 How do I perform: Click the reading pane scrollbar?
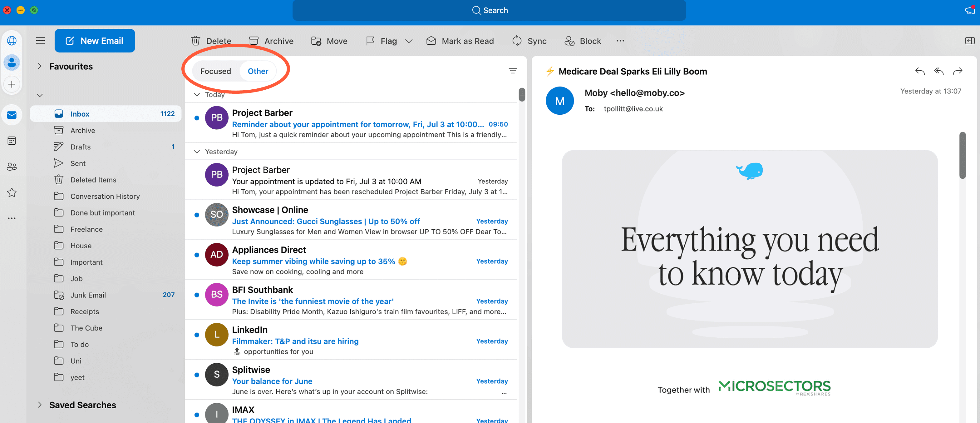pos(963,155)
